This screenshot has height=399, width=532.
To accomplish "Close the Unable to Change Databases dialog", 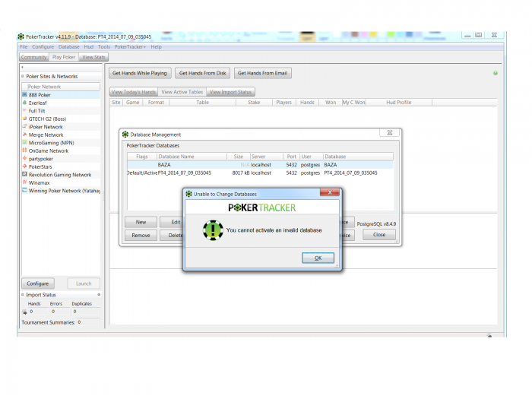I will (x=329, y=192).
